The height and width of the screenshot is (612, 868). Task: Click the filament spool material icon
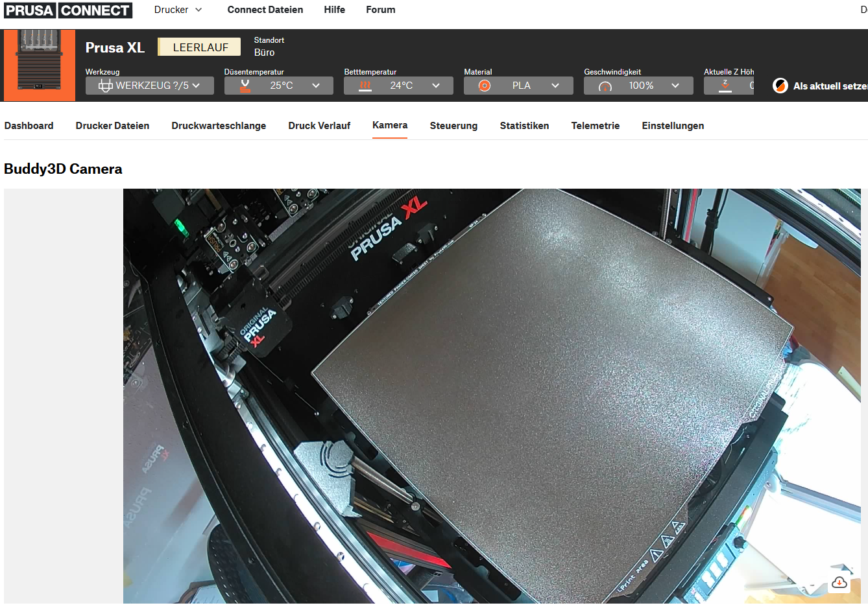[485, 86]
